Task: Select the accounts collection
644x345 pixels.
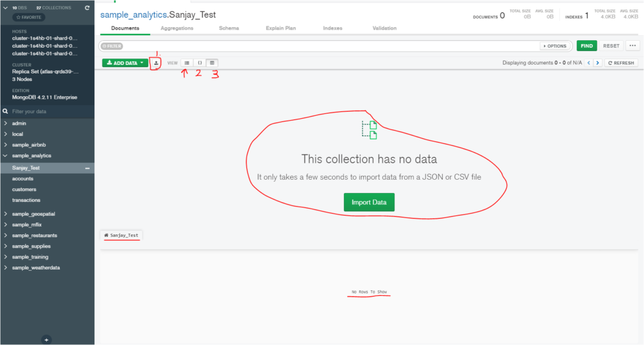Action: pyautogui.click(x=23, y=179)
